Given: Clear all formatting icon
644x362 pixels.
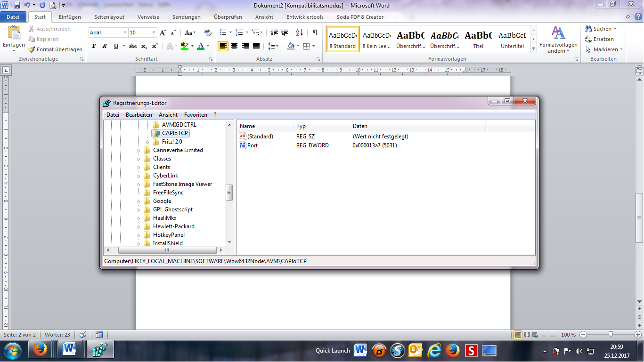Looking at the screenshot, I should pos(207,32).
